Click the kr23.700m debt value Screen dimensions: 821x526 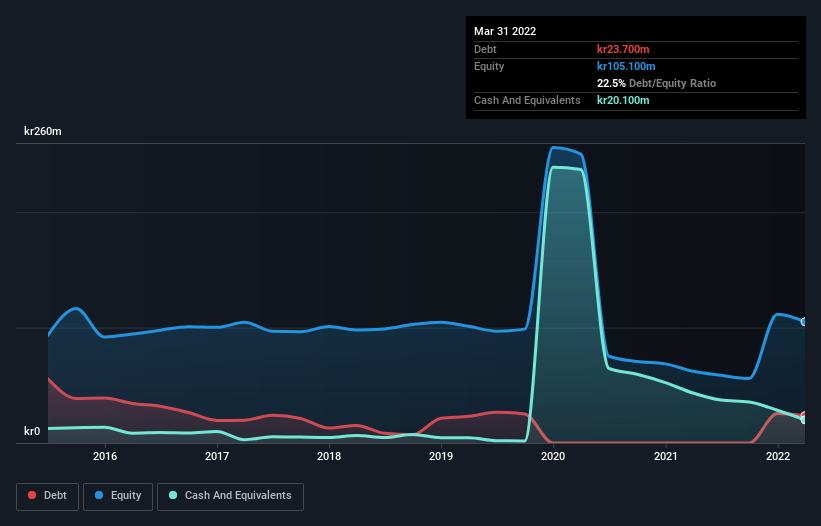point(623,49)
